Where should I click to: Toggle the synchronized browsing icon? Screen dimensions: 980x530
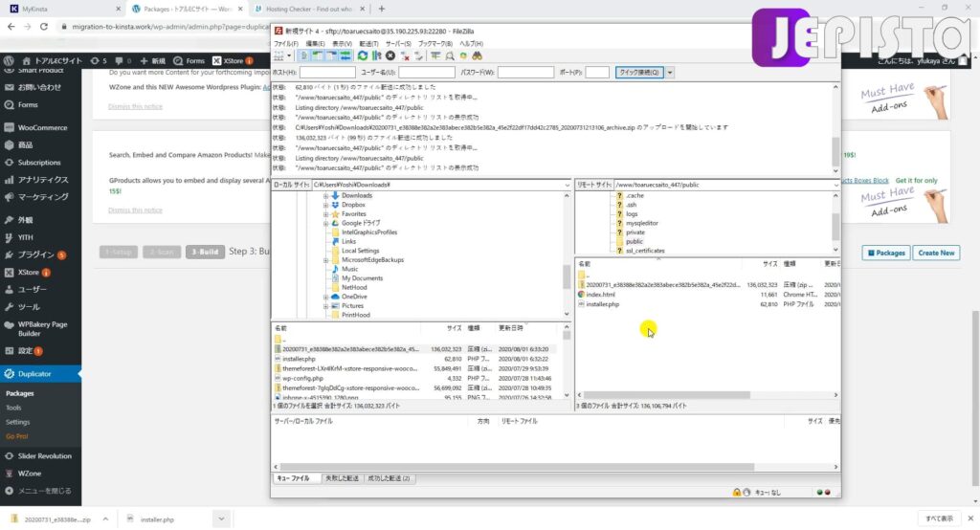tap(463, 56)
